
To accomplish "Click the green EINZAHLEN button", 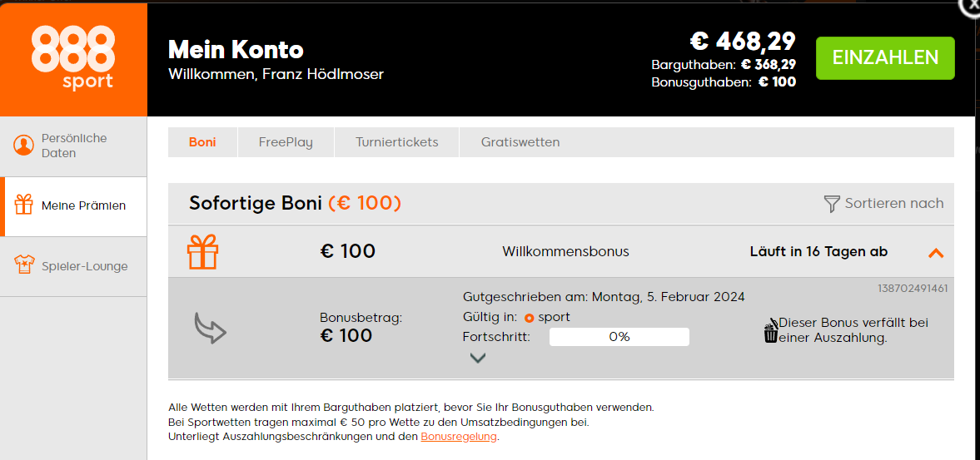I will pos(885,58).
